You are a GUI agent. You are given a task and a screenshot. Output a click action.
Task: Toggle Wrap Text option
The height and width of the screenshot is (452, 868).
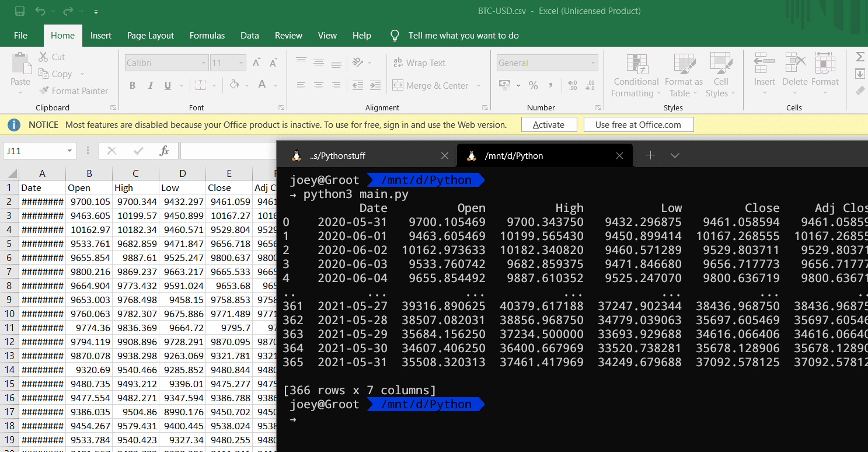[x=419, y=62]
